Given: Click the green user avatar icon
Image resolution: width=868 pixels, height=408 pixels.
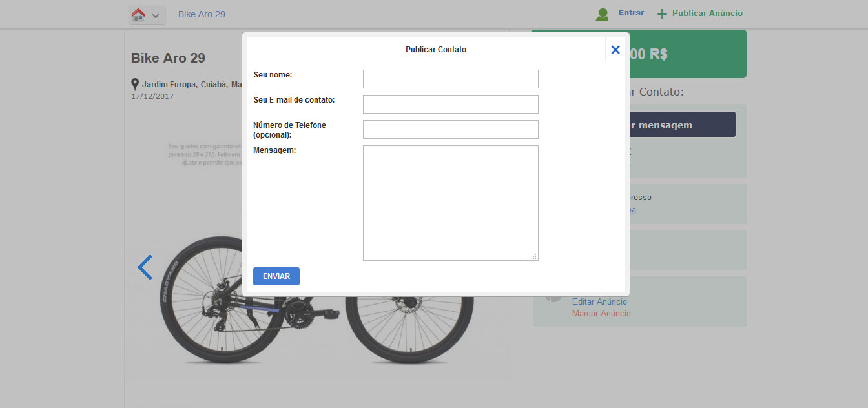Looking at the screenshot, I should pyautogui.click(x=602, y=14).
